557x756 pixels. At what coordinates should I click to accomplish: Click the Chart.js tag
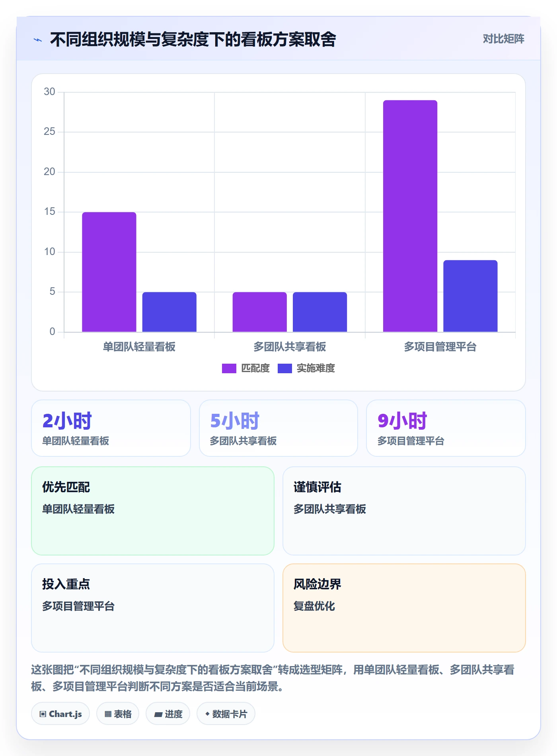60,714
